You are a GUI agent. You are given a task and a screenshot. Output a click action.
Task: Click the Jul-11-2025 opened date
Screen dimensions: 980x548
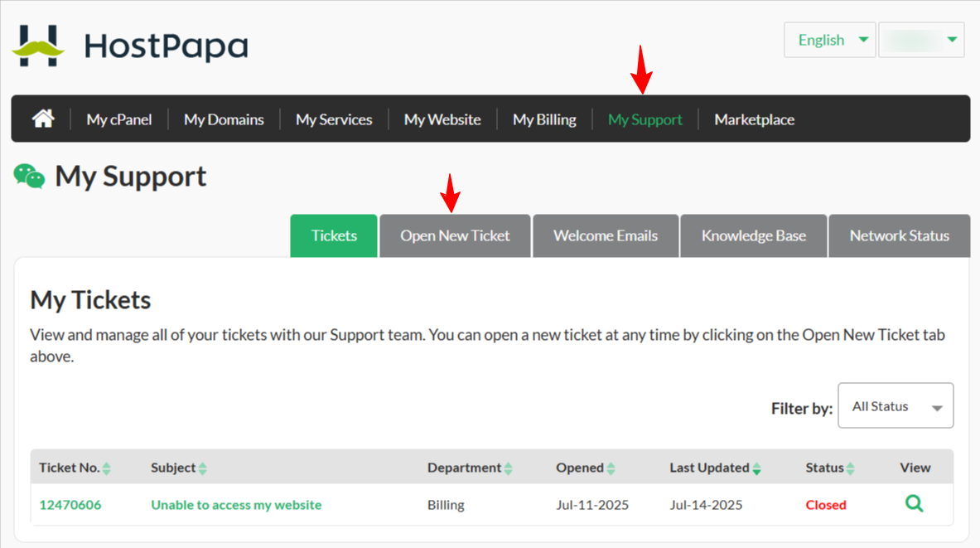[592, 505]
